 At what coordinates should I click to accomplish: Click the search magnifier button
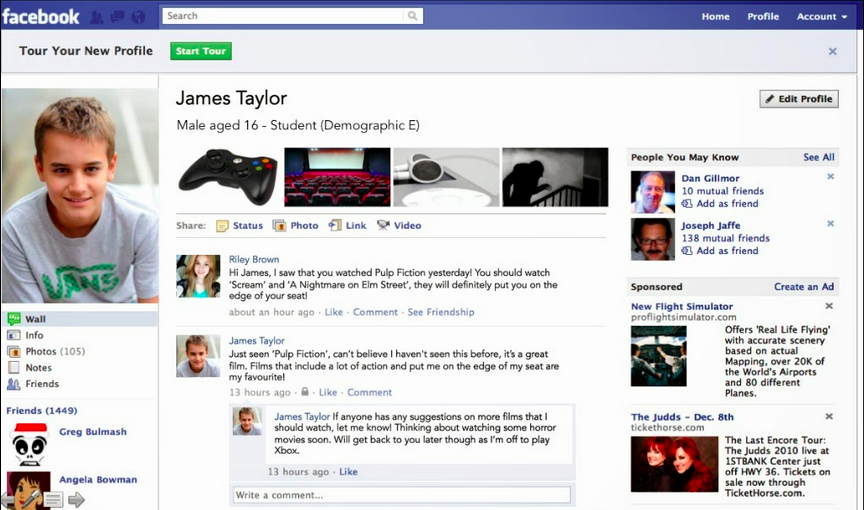(x=412, y=16)
